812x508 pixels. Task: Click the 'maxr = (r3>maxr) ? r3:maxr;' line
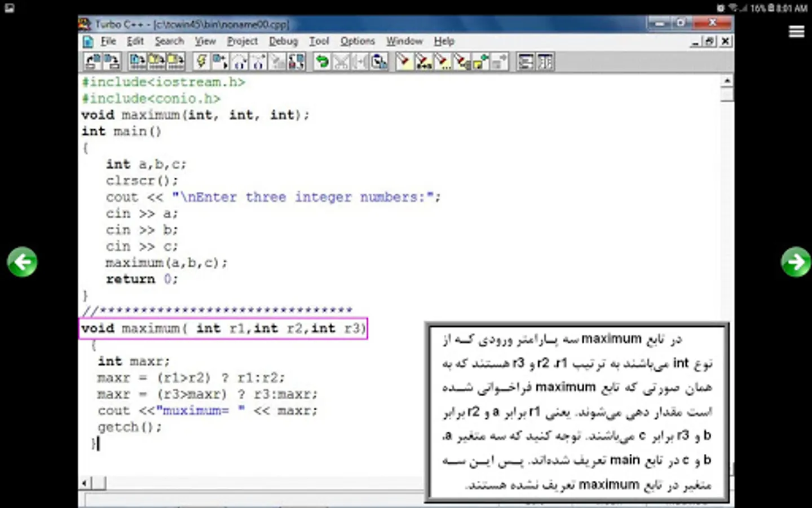point(208,393)
